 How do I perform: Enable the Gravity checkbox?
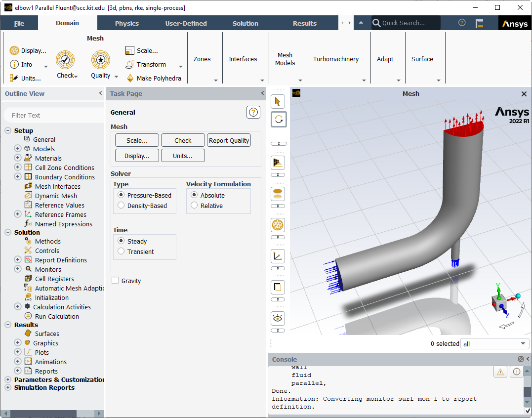pos(115,281)
